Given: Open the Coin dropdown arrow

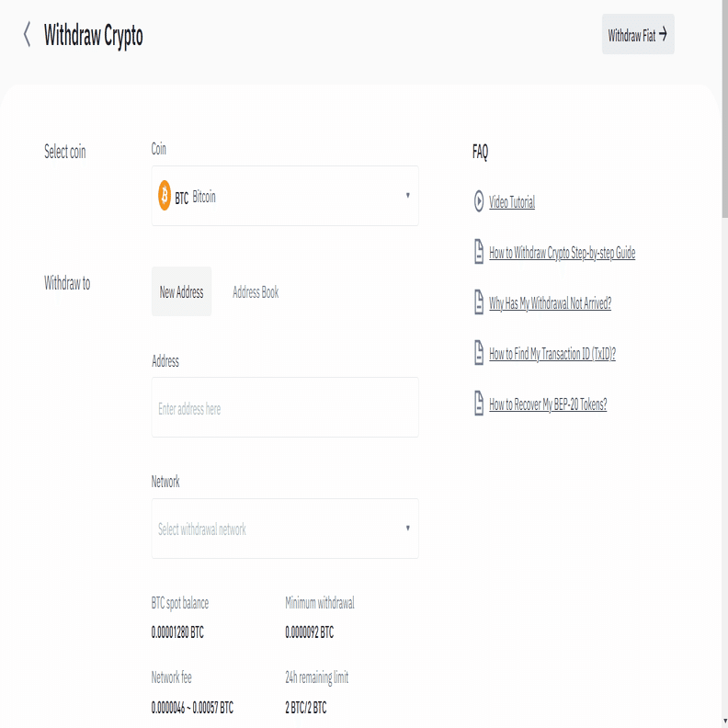Looking at the screenshot, I should coord(407,196).
